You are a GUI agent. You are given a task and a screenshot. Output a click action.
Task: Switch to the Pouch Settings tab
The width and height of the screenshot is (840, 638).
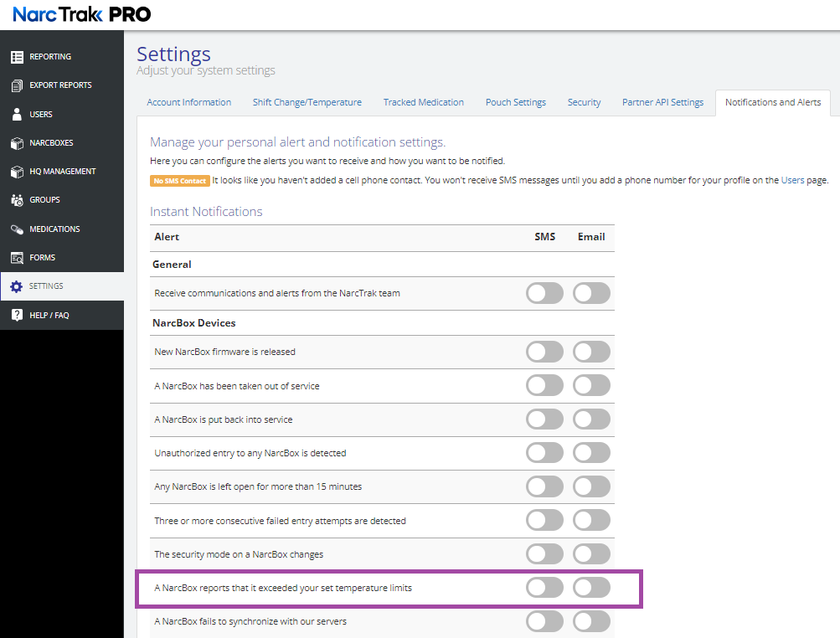click(515, 102)
